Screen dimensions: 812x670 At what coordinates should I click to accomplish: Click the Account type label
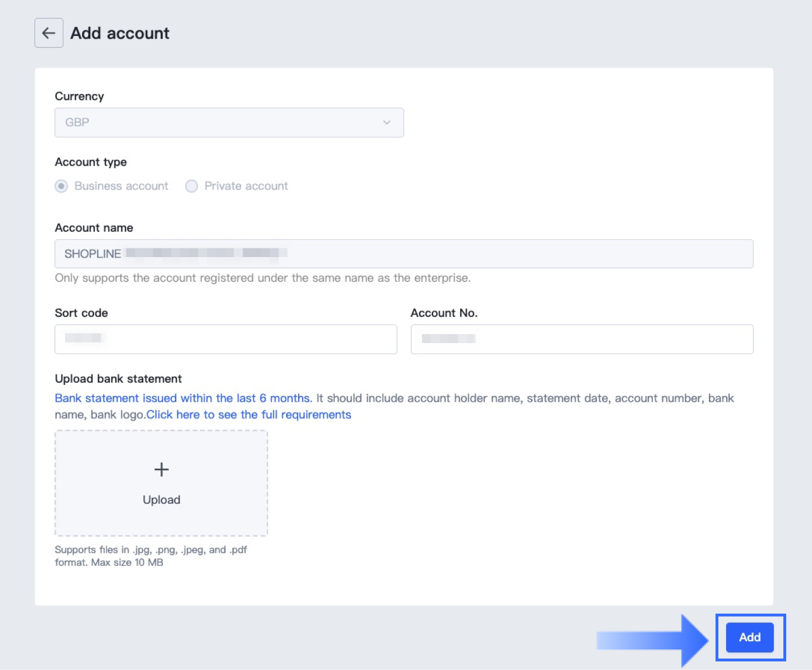(x=91, y=162)
